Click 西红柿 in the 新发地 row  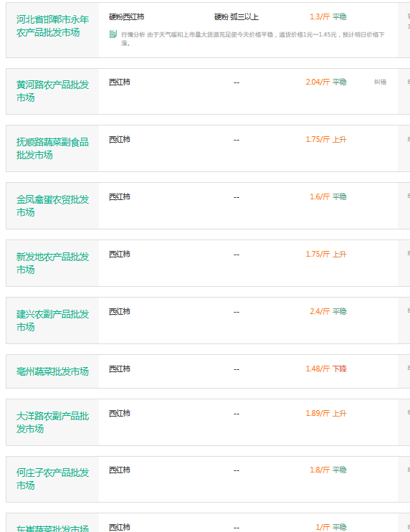[120, 254]
